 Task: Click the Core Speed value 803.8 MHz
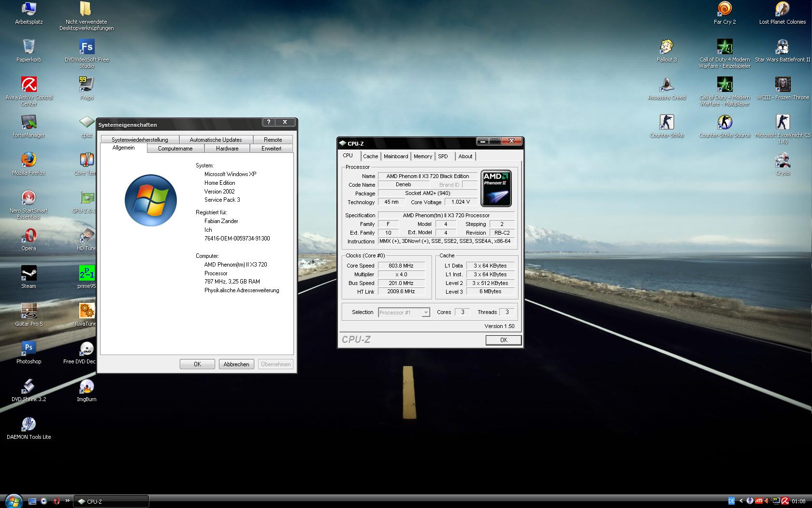[x=401, y=266]
